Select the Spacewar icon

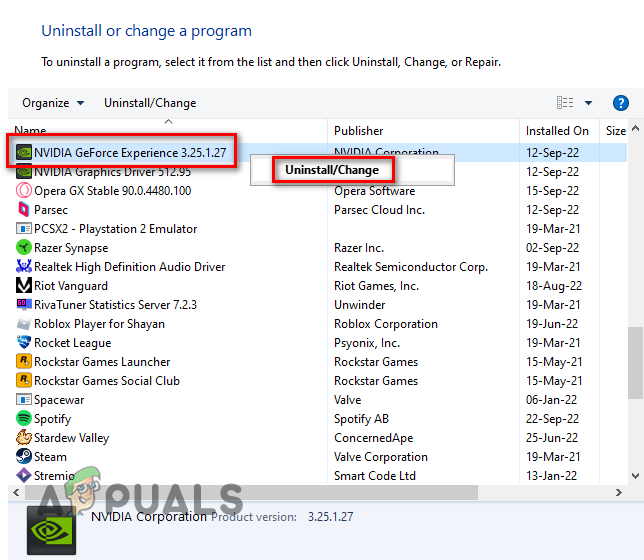click(x=24, y=400)
